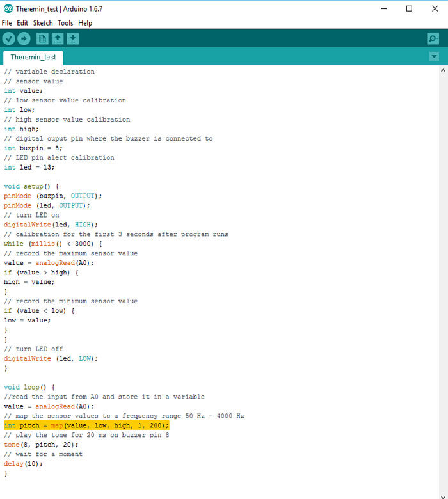Click '//read the input from A0' comment
Screen dimensions: 448x499
[104, 397]
